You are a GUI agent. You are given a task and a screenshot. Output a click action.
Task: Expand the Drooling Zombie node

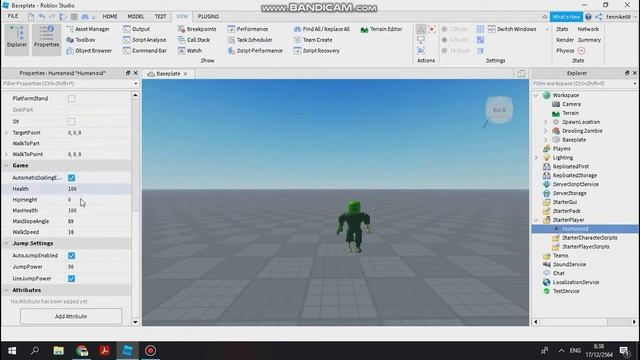pos(545,131)
